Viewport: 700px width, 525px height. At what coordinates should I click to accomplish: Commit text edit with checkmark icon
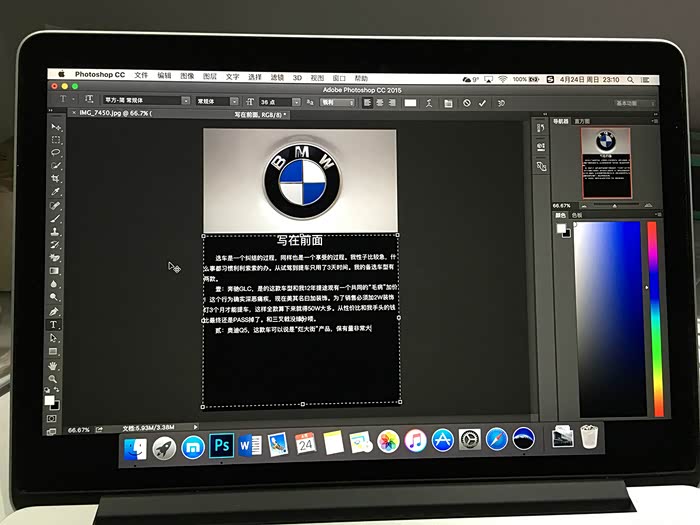pyautogui.click(x=482, y=103)
